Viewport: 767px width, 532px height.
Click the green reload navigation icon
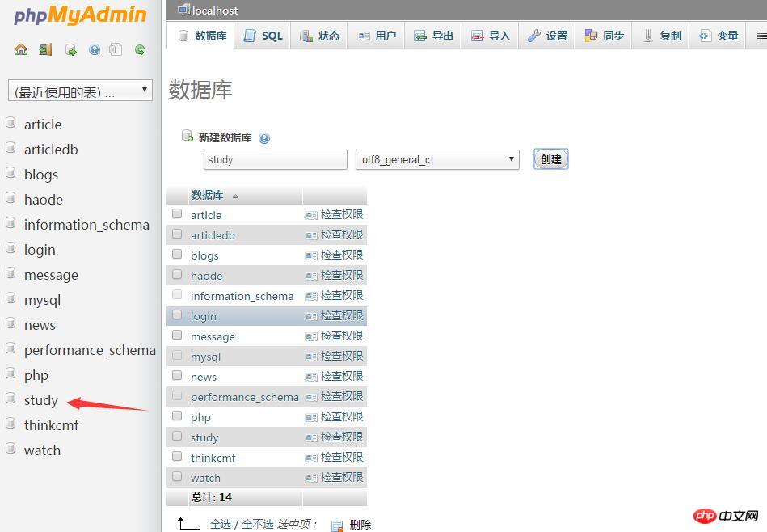tap(140, 50)
